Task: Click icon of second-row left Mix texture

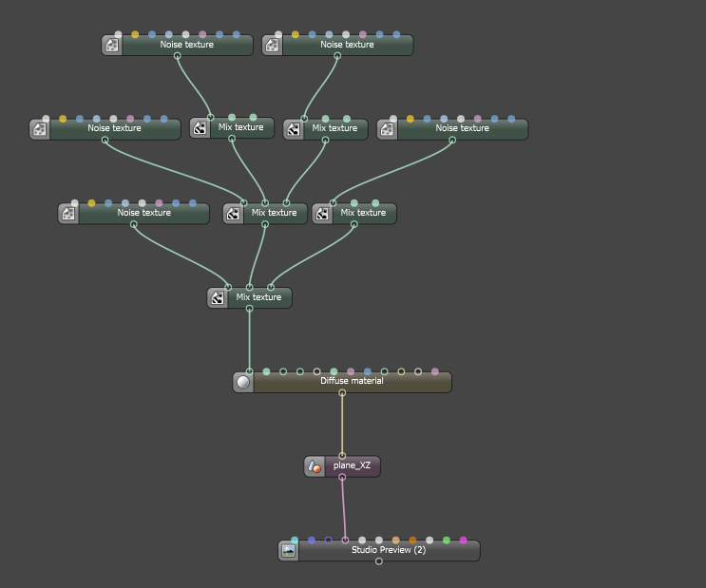Action: 200,128
